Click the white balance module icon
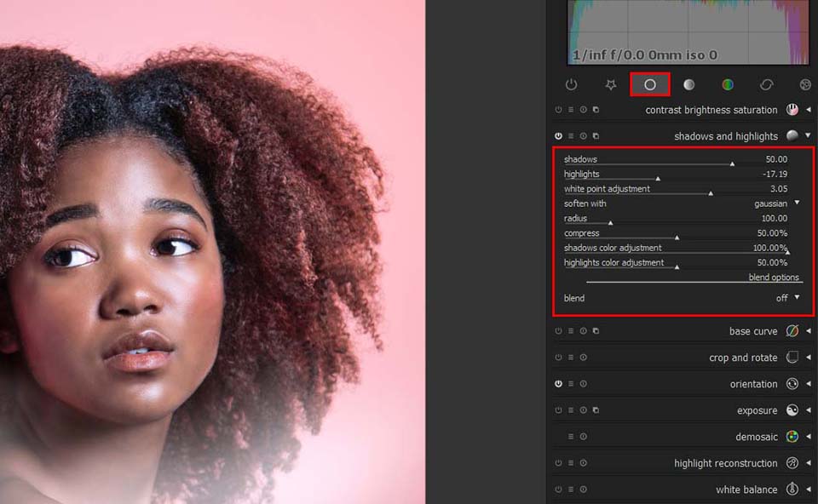818x504 pixels. [792, 490]
